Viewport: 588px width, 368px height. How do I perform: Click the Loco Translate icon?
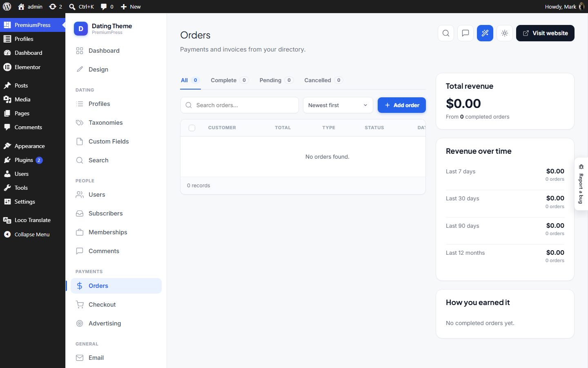(x=7, y=220)
